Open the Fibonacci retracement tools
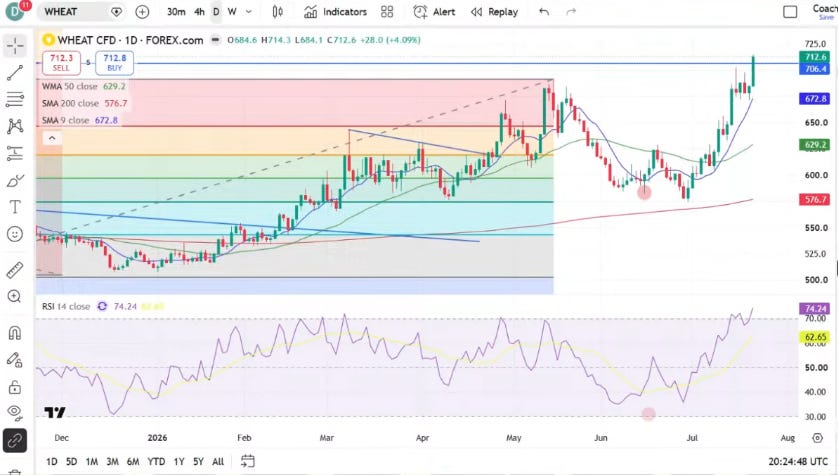This screenshot has width=838, height=475. (15, 99)
